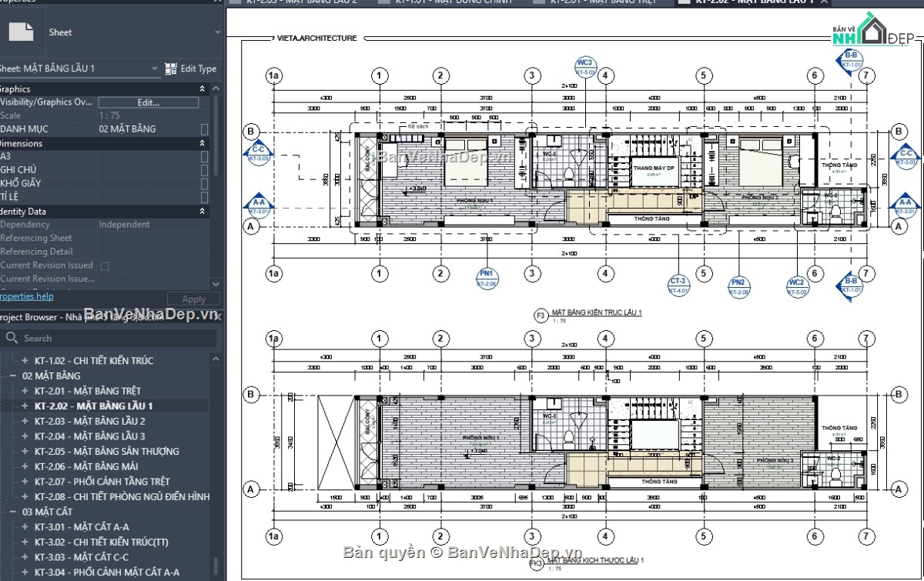
Task: Click the Edit... button for Visibility/Graphics Overrides
Action: coord(149,102)
